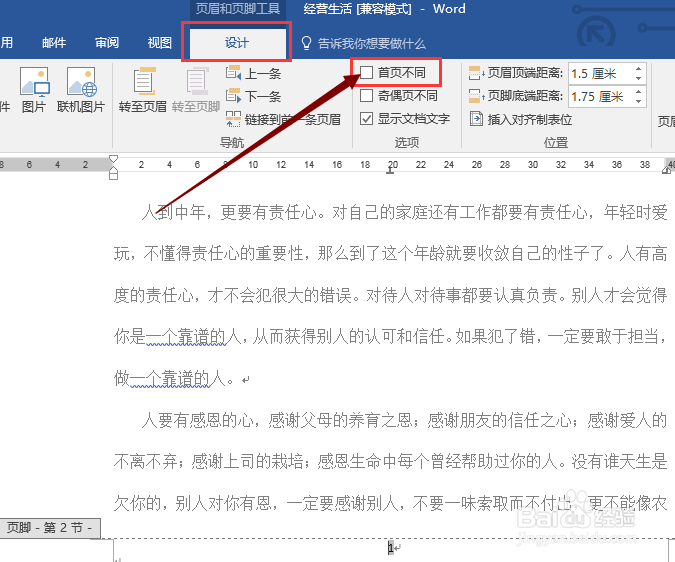This screenshot has width=675, height=562.
Task: Click the 告诉我你想要做什么 search box
Action: pos(372,43)
